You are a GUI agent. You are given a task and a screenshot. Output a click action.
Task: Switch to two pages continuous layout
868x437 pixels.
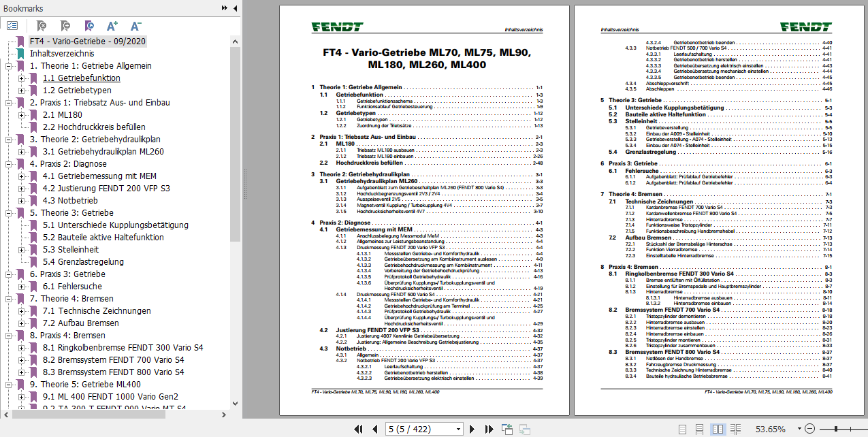(x=736, y=429)
